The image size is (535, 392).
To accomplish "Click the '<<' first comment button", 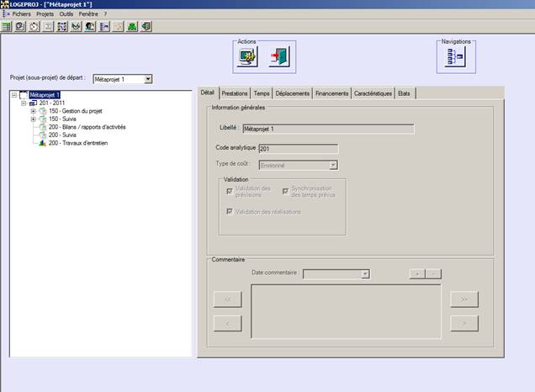I will coord(228,299).
